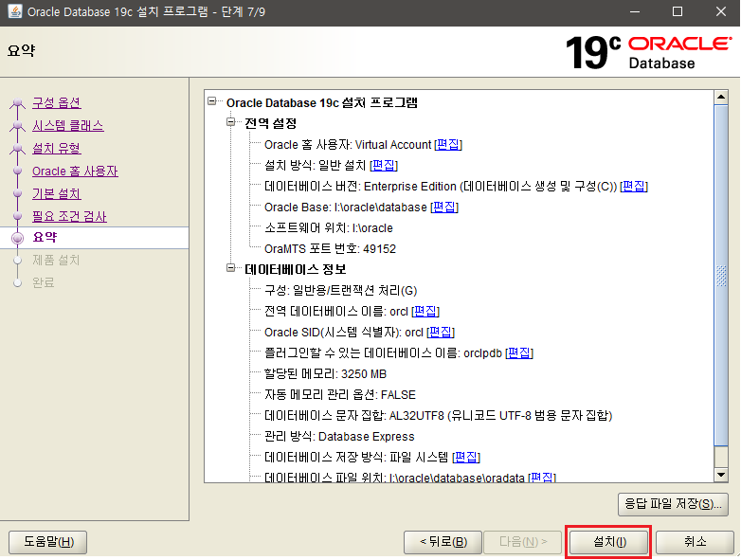Select the 할당된 메모리: 3250 MB row
Screen dimensions: 741x560
click(x=325, y=373)
